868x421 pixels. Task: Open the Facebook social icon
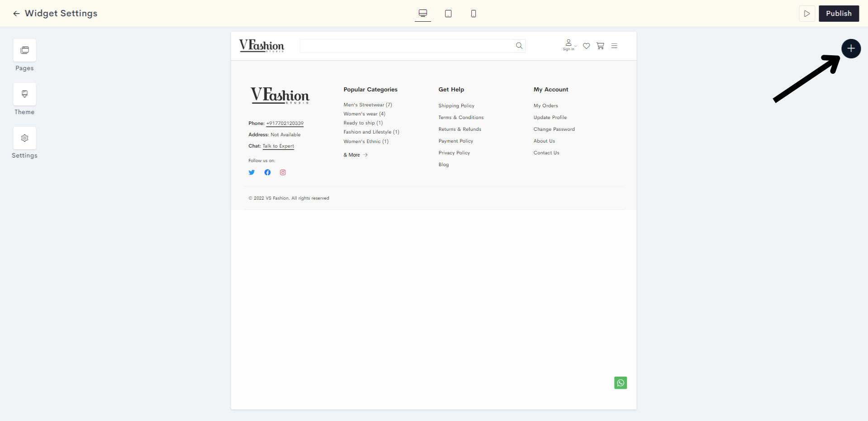pyautogui.click(x=267, y=172)
